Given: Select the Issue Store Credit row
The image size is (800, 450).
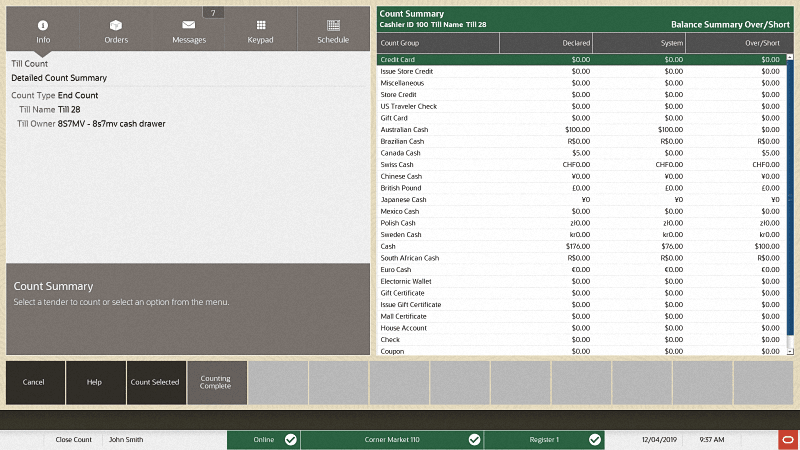Looking at the screenshot, I should point(582,71).
